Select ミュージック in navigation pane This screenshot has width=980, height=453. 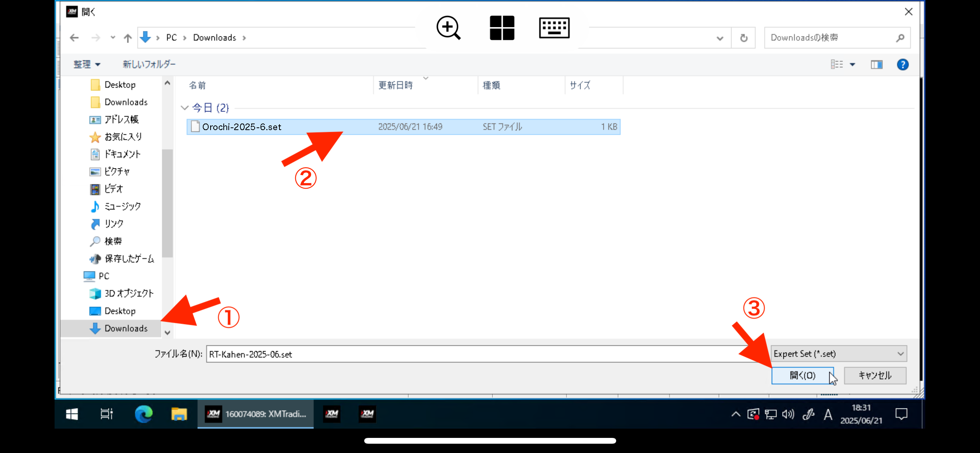[x=122, y=206]
